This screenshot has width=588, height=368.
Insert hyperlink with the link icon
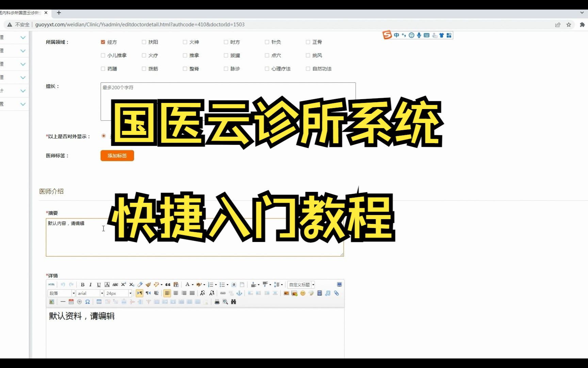223,293
